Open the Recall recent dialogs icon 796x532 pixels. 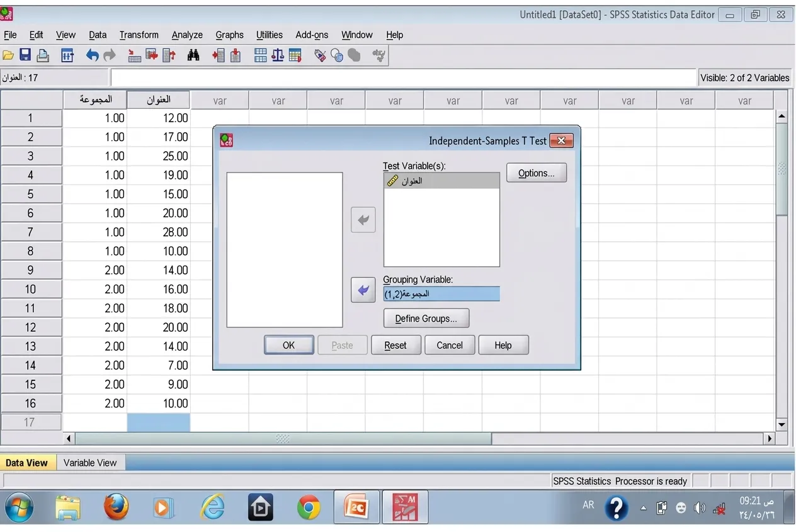[x=67, y=55]
